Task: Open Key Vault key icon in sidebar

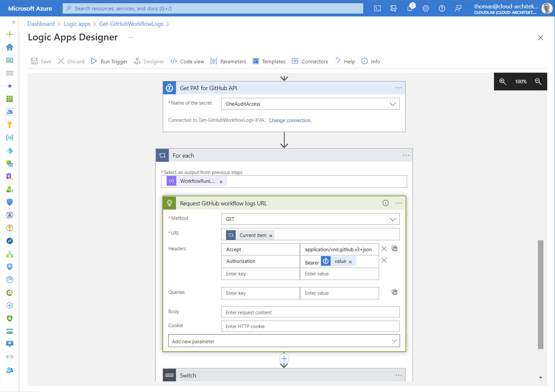Action: pos(10,125)
